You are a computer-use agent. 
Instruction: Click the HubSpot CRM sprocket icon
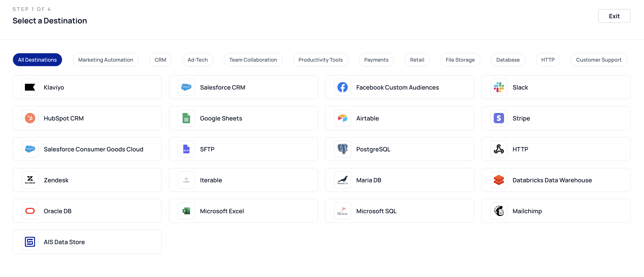coord(30,118)
